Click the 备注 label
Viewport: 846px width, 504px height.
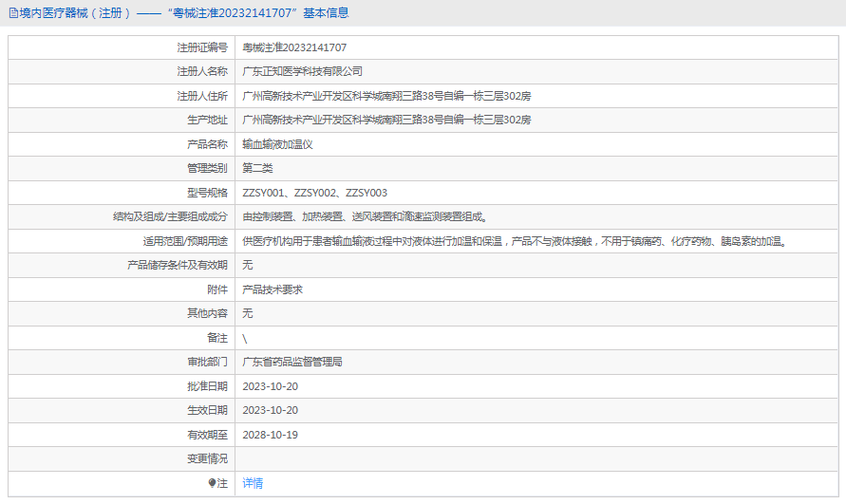point(217,338)
